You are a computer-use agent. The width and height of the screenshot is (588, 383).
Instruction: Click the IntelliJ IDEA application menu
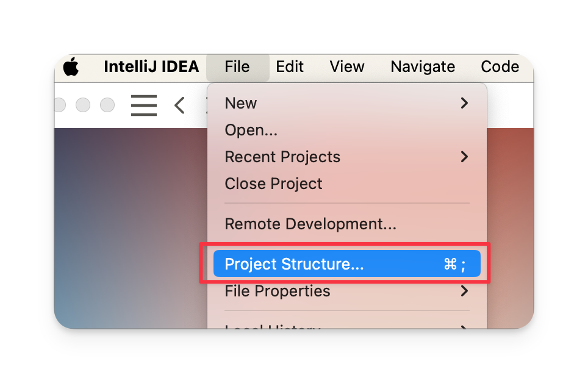(x=151, y=66)
